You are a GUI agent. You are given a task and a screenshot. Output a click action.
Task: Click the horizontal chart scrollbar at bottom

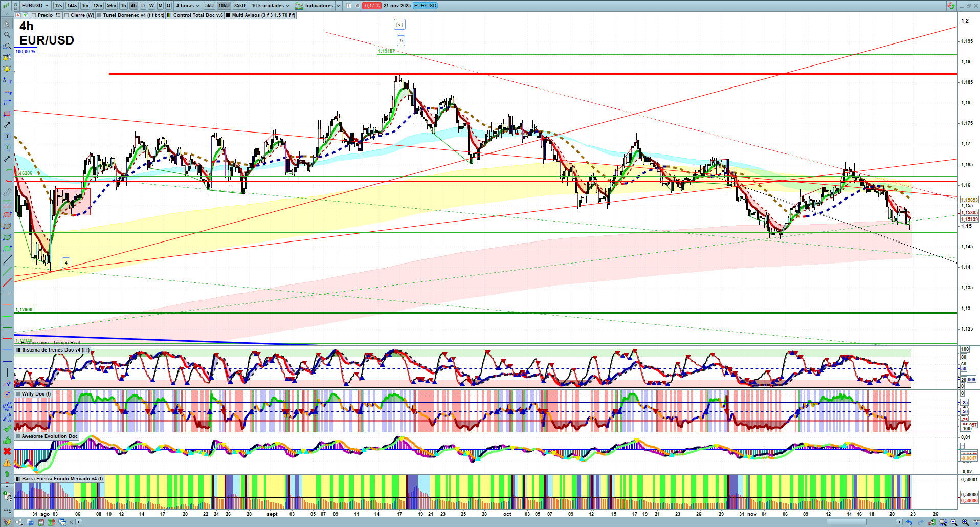click(486, 522)
